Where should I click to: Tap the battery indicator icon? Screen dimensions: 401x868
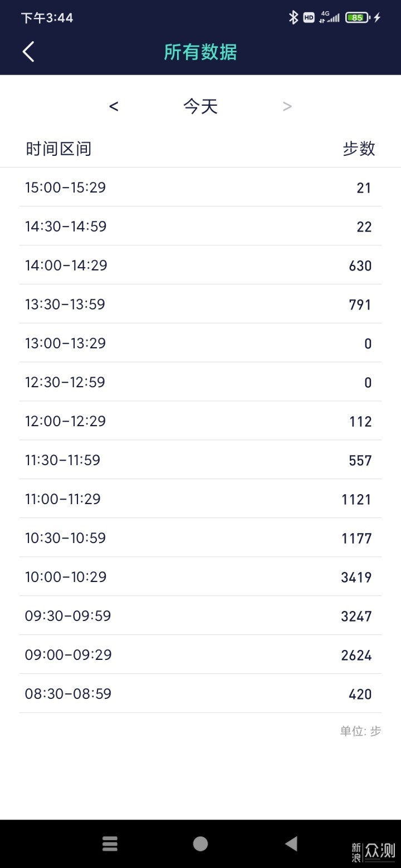pos(358,17)
